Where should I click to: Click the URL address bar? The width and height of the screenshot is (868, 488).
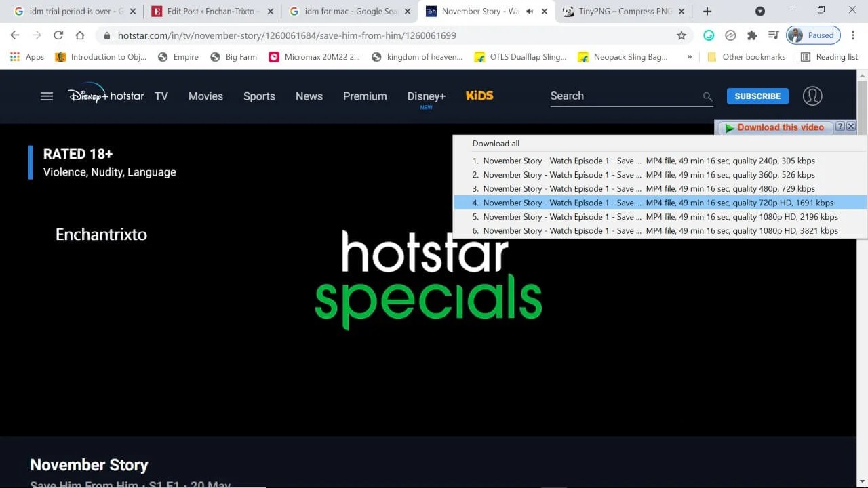click(x=393, y=35)
